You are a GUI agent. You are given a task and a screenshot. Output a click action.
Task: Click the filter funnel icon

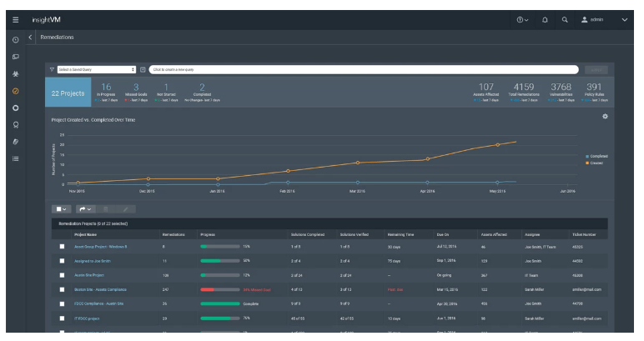[x=51, y=68]
